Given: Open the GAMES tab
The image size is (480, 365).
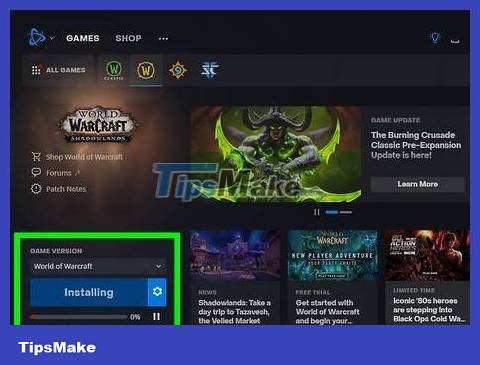Looking at the screenshot, I should [x=83, y=38].
